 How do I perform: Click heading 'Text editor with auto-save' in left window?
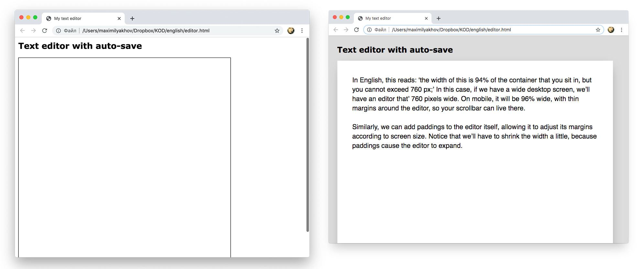pyautogui.click(x=80, y=46)
